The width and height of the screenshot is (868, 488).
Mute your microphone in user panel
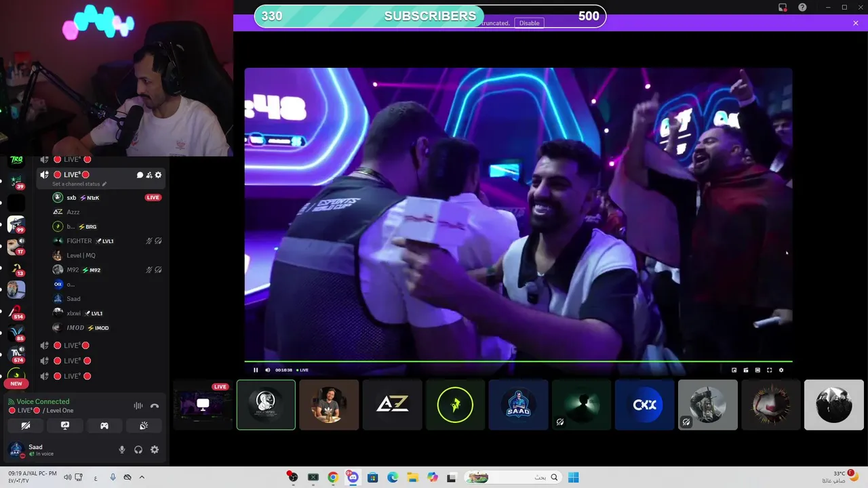point(122,449)
